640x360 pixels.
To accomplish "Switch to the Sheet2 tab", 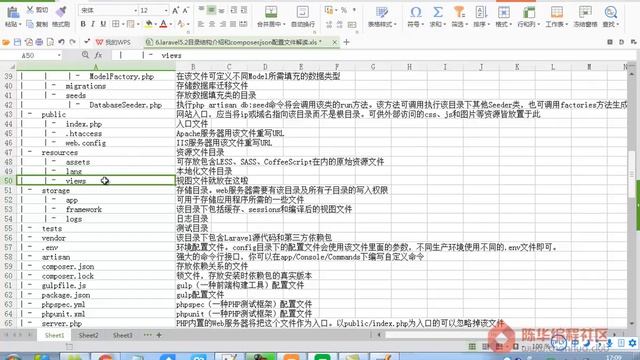I will click(x=88, y=335).
